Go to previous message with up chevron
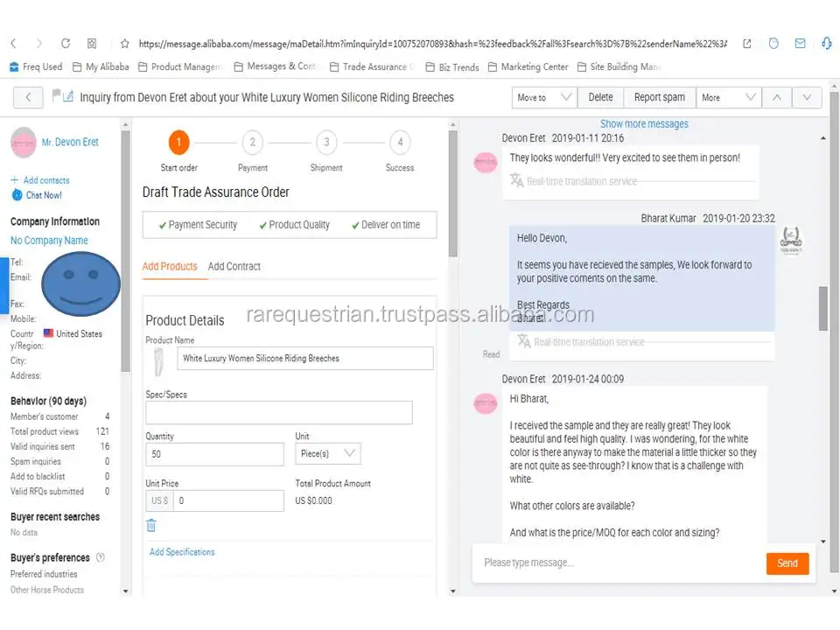Image resolution: width=840 pixels, height=630 pixels. 776,98
